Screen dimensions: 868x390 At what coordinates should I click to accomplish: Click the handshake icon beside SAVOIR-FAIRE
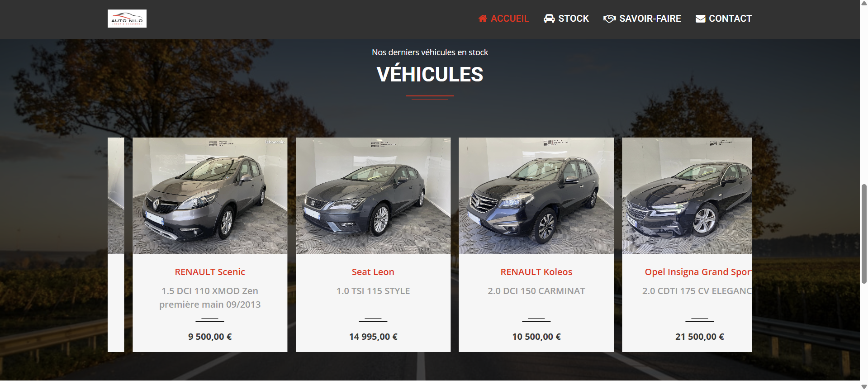pyautogui.click(x=609, y=19)
